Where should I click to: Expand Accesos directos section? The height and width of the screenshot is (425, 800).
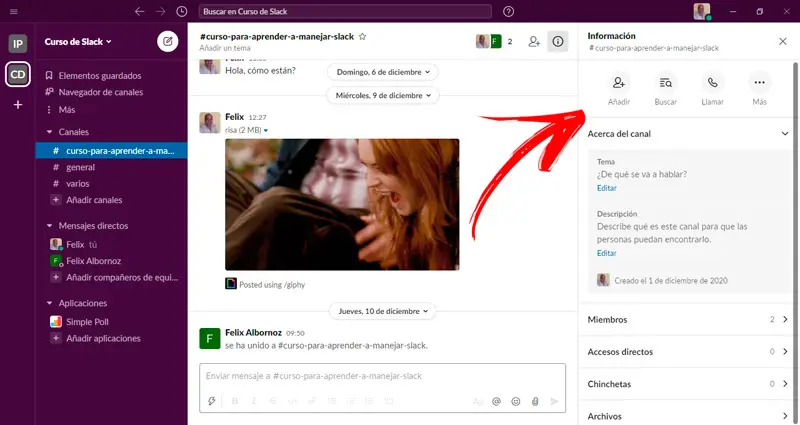point(686,352)
